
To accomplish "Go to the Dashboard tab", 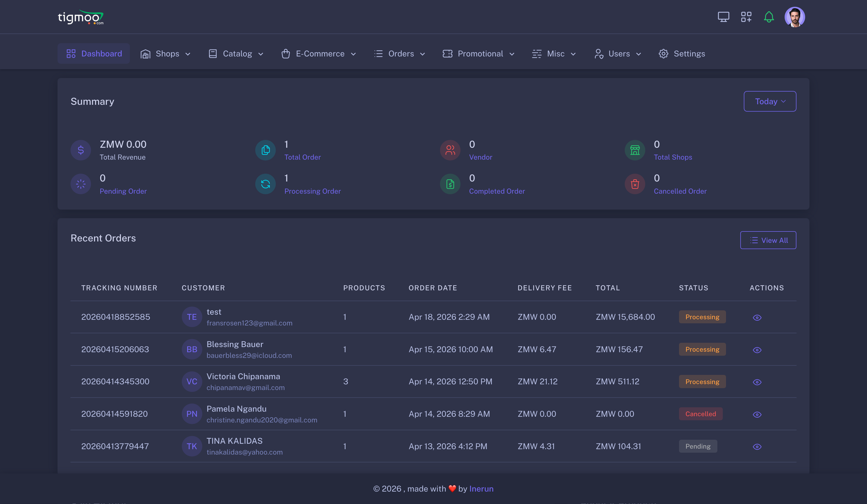I will pos(93,54).
